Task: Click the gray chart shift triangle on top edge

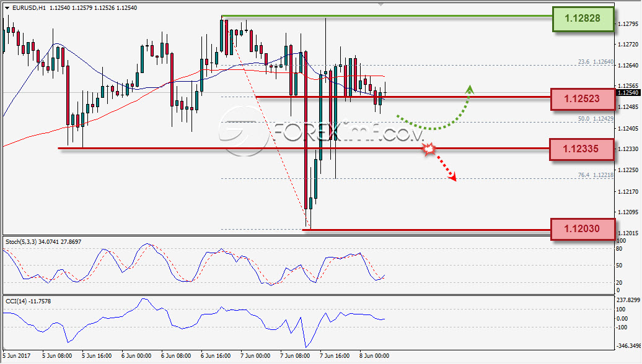Action: click(x=381, y=4)
